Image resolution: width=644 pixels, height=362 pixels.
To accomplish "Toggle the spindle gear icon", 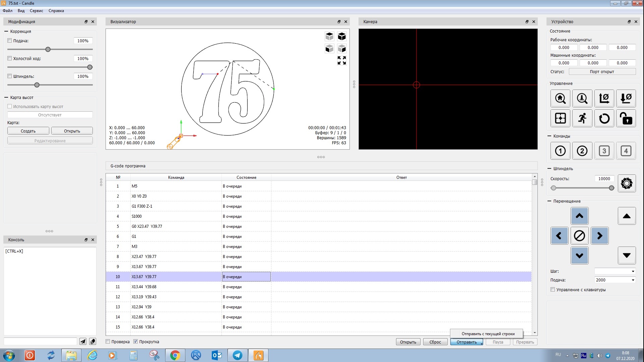I will 626,184.
